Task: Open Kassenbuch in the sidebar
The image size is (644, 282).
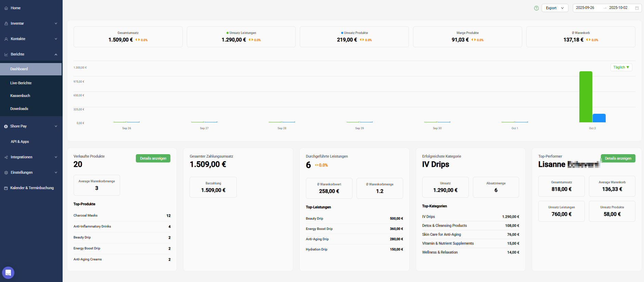Action: pyautogui.click(x=20, y=96)
